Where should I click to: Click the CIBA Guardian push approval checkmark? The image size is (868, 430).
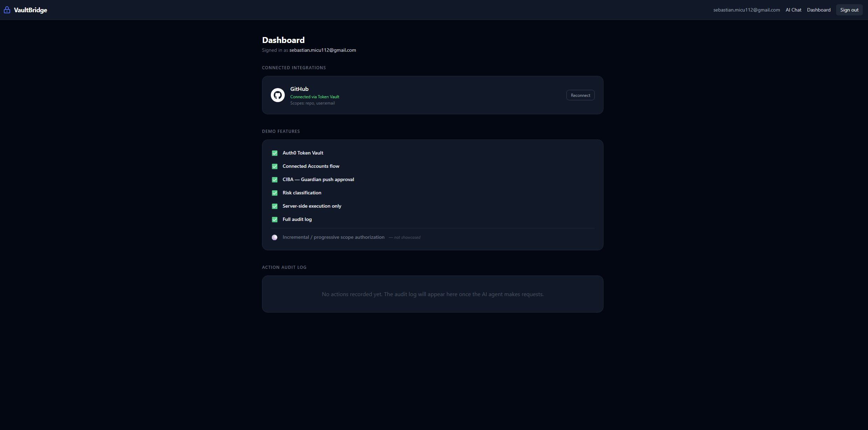point(275,180)
